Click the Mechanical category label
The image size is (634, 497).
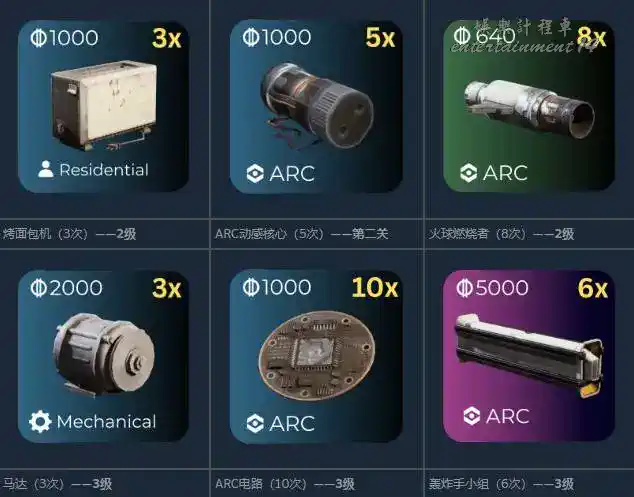pos(106,422)
